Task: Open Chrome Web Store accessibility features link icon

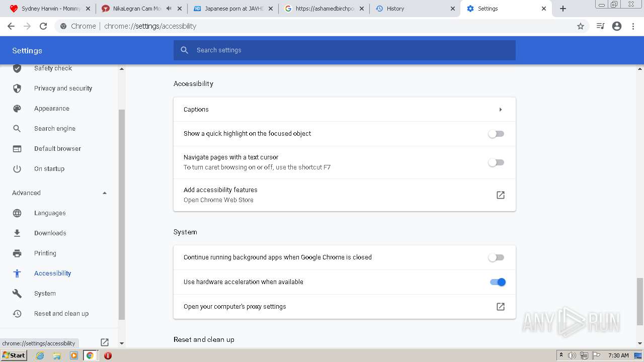Action: pyautogui.click(x=501, y=195)
